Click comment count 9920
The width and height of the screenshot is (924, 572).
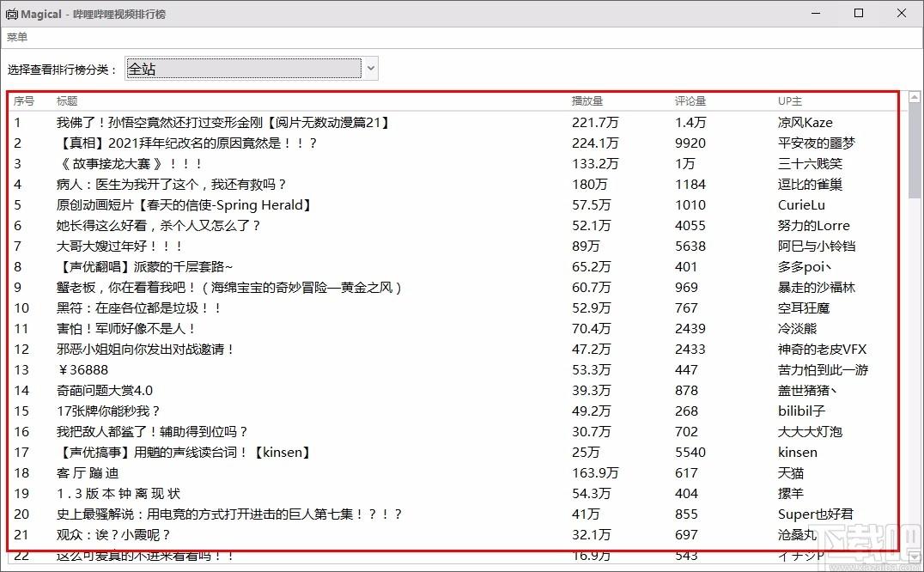(x=690, y=143)
